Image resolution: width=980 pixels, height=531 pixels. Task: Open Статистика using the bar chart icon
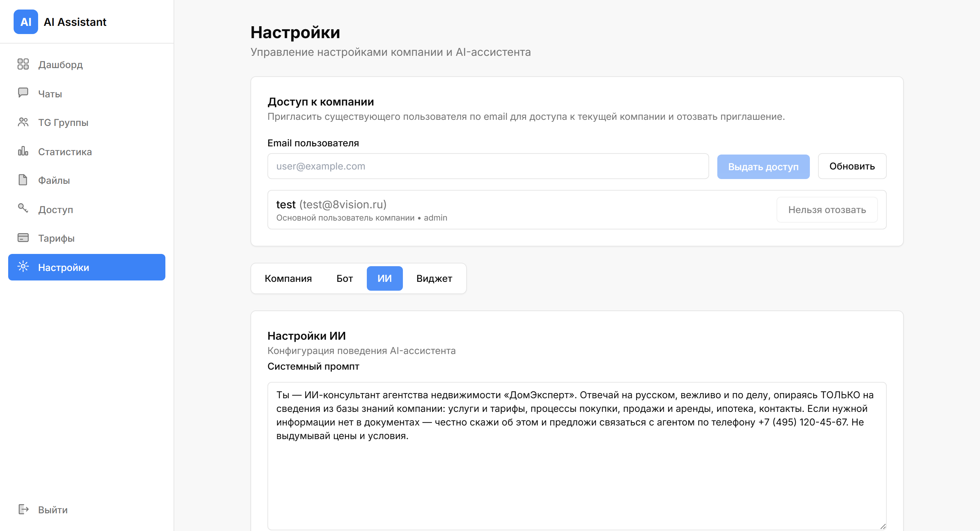[x=23, y=151]
